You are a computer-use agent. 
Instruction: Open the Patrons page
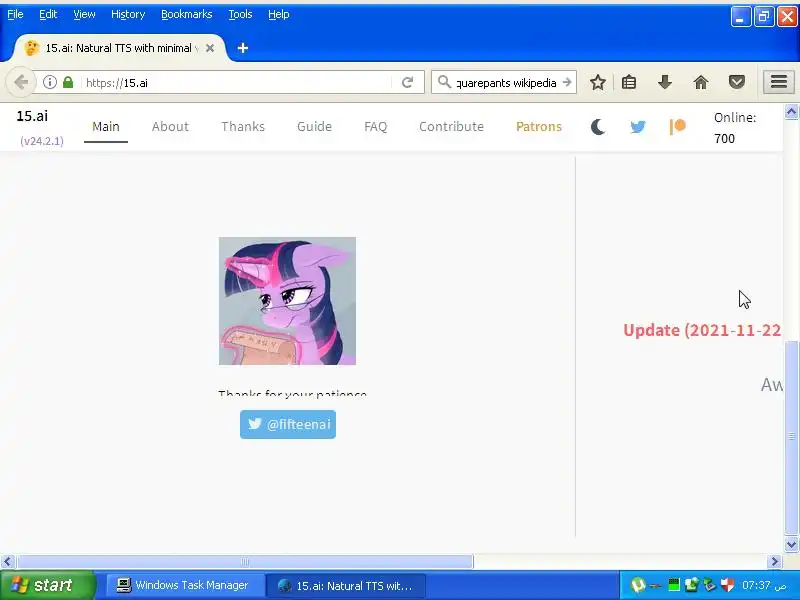pyautogui.click(x=539, y=127)
